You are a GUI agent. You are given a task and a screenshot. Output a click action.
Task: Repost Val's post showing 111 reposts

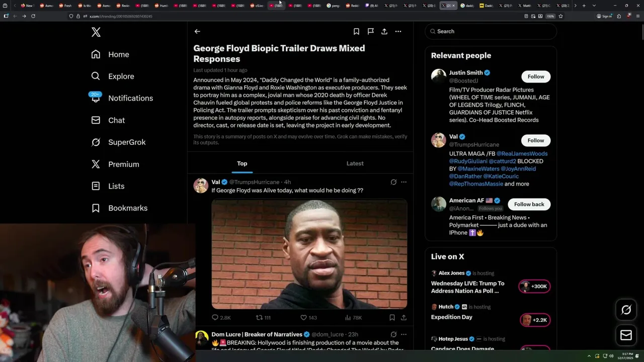[x=264, y=318]
